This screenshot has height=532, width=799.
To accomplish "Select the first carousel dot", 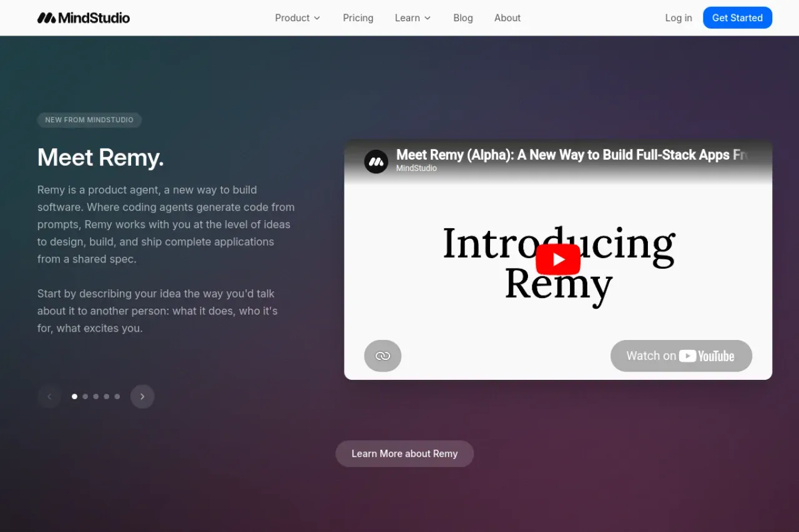I will 74,397.
